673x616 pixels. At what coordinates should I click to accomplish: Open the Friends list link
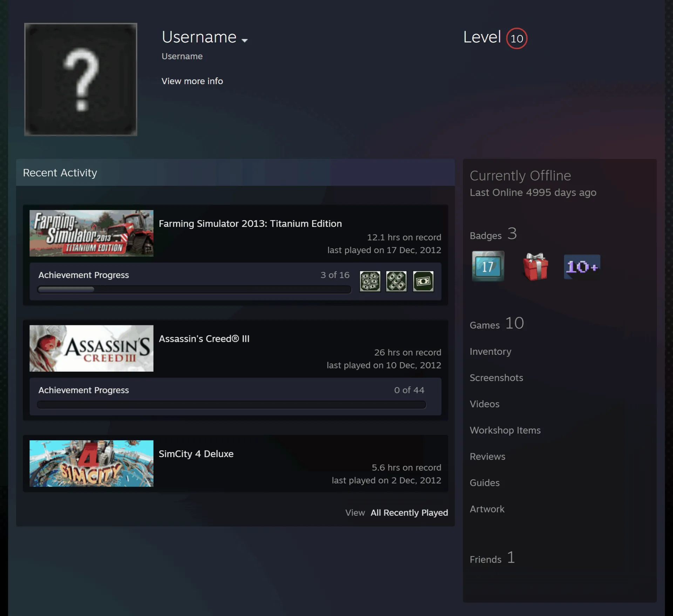click(x=492, y=558)
